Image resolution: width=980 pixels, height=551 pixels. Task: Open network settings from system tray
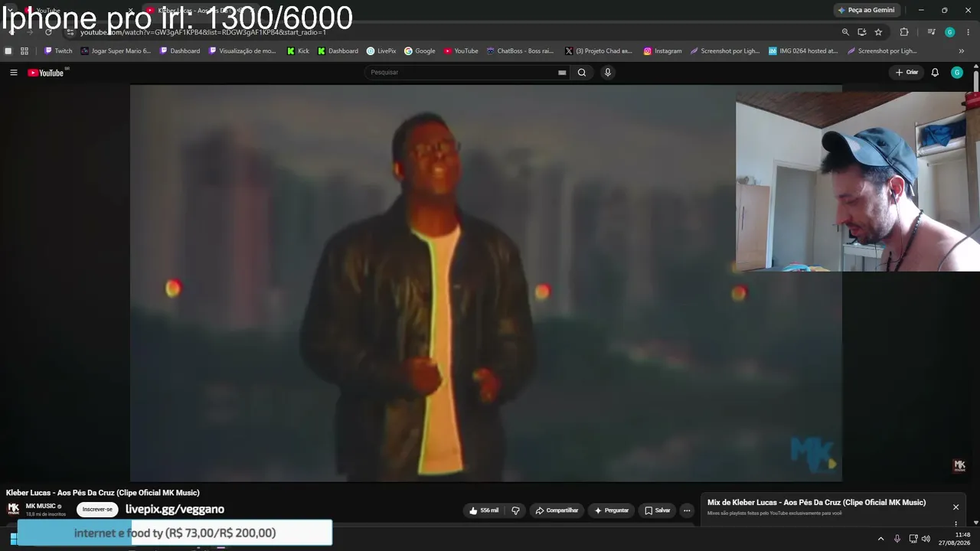click(913, 539)
